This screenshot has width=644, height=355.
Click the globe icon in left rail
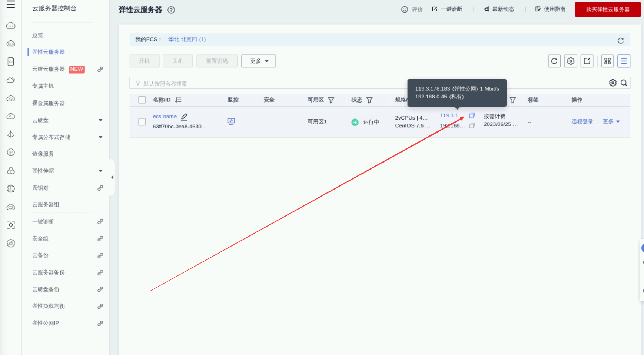[11, 189]
